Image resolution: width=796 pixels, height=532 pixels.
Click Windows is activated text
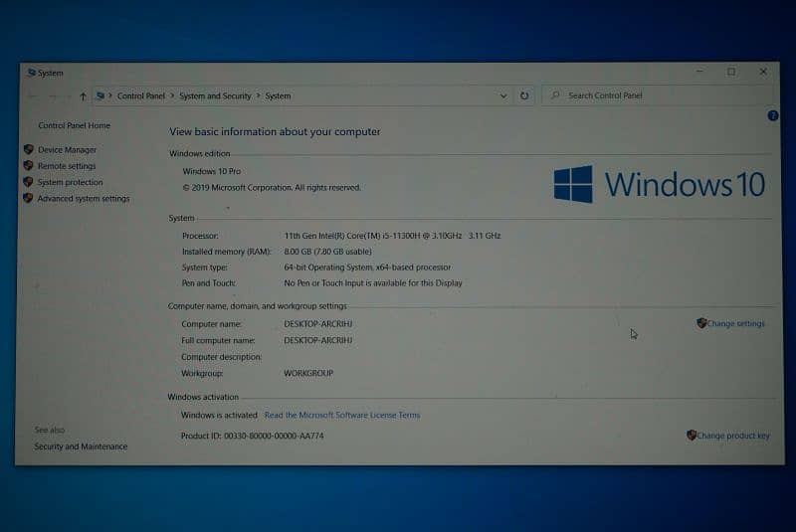click(219, 415)
